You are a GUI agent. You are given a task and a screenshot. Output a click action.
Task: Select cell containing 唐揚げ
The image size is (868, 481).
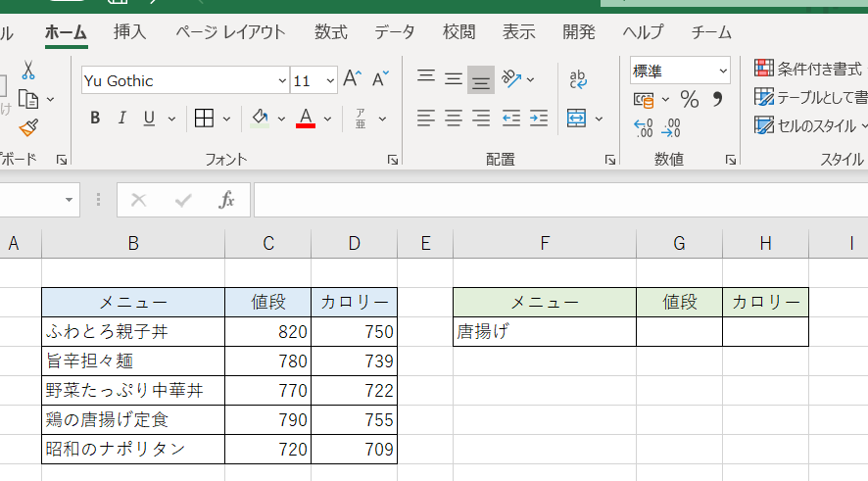545,331
